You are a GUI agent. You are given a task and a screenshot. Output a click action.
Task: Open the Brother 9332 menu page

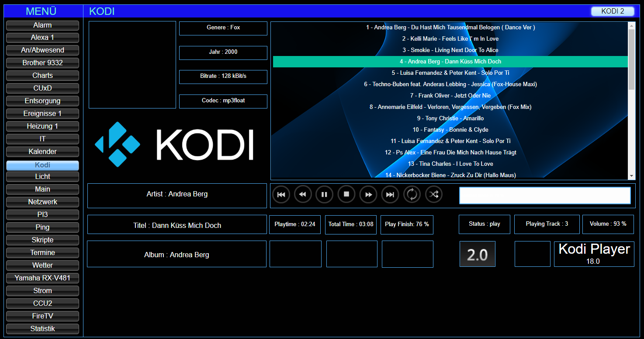click(x=42, y=63)
